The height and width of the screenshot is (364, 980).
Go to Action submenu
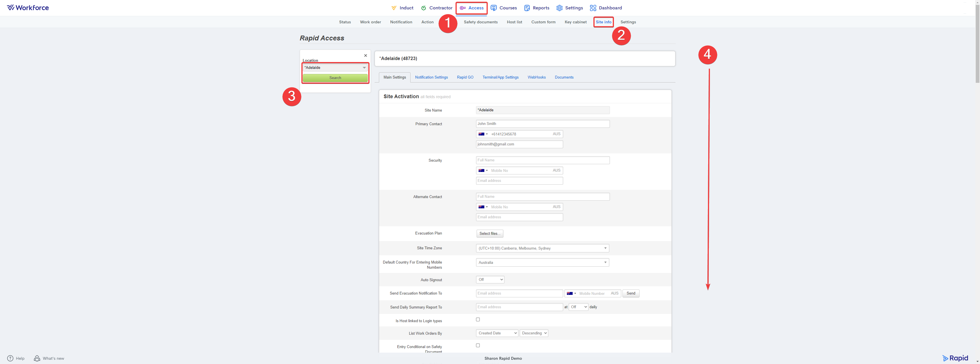pyautogui.click(x=427, y=22)
